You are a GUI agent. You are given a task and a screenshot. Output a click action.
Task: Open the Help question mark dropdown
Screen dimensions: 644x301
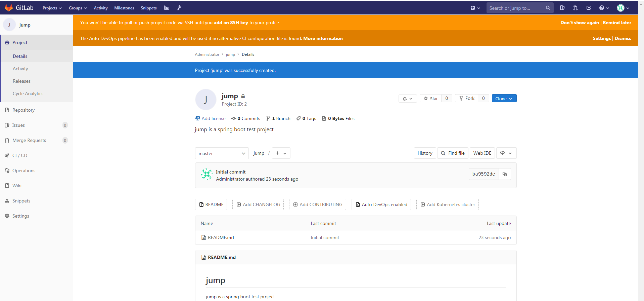point(604,8)
